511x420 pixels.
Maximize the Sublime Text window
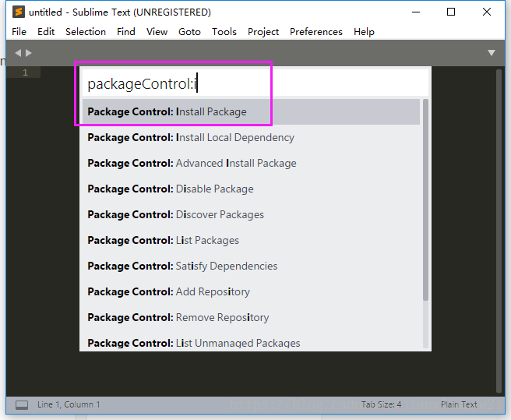coord(451,12)
